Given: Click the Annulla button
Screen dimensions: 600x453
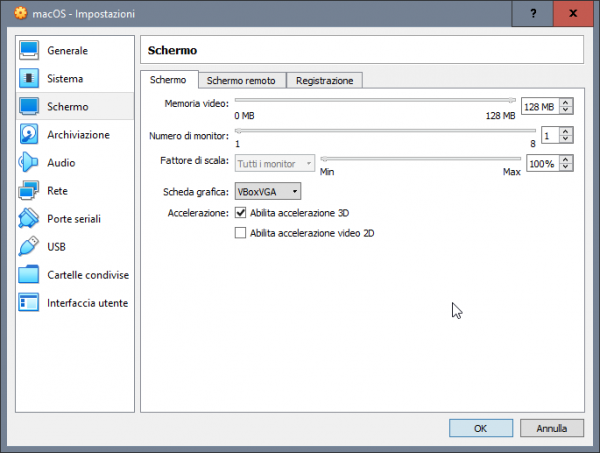Looking at the screenshot, I should tap(551, 428).
